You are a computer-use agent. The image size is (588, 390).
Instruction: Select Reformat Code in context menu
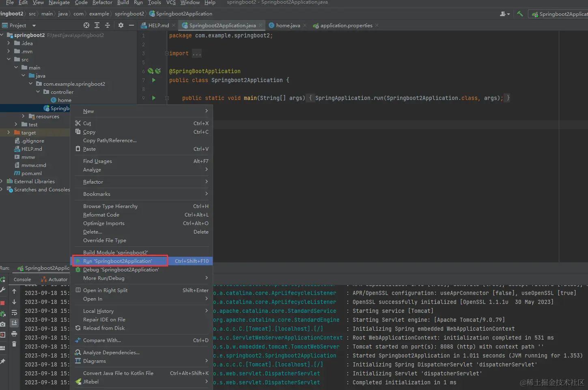coord(101,215)
